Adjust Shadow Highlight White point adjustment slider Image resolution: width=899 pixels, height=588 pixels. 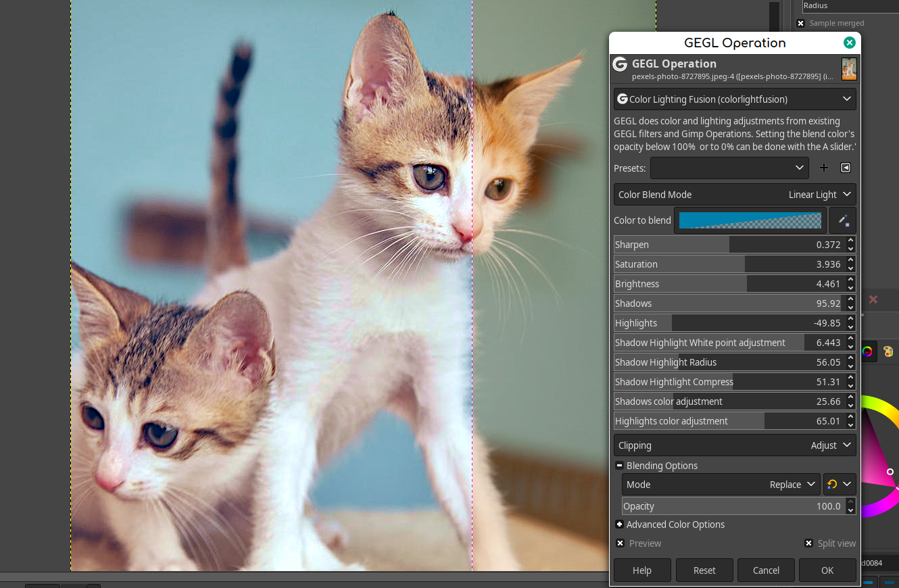(729, 343)
